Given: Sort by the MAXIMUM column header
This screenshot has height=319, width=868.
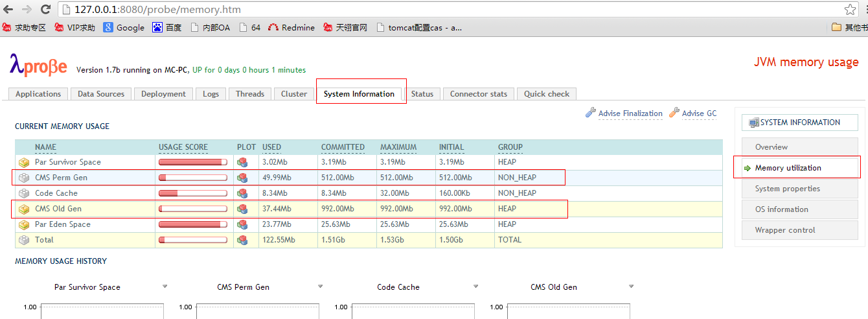Looking at the screenshot, I should coord(398,147).
